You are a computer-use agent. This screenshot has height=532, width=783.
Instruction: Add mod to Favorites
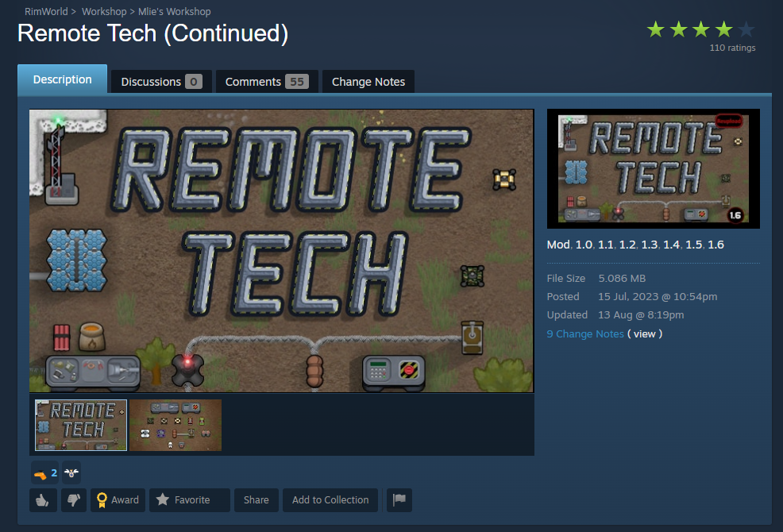tap(189, 500)
